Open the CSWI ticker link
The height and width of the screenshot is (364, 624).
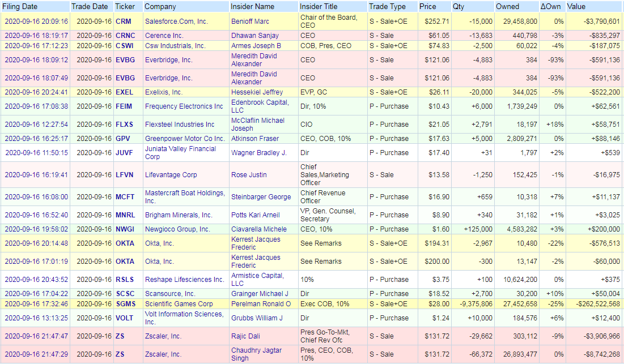coord(125,46)
